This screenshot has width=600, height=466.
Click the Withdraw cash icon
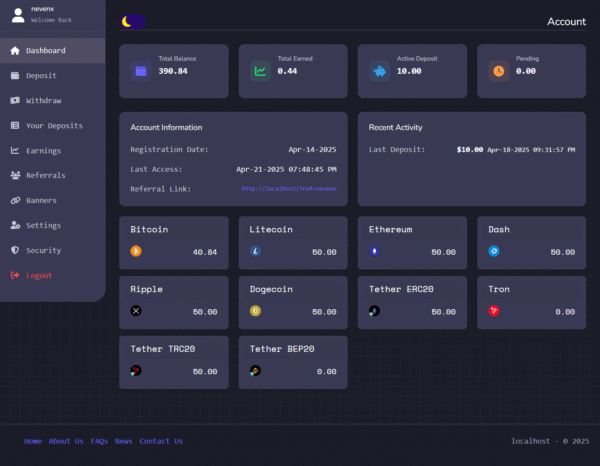[15, 100]
